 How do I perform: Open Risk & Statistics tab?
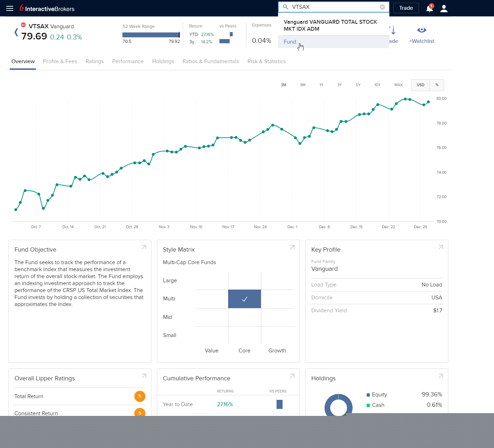click(267, 61)
